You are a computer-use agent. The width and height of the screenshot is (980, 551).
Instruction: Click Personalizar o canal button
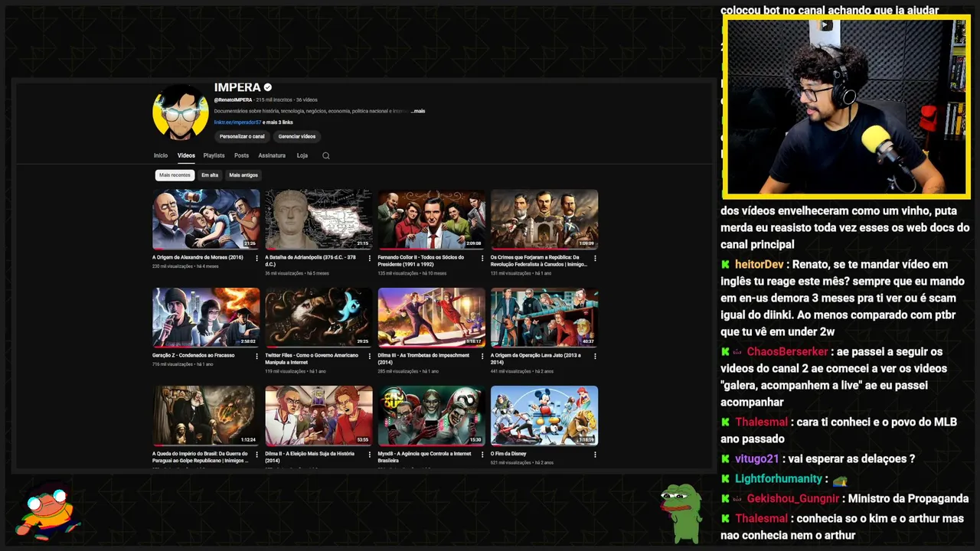coord(242,136)
